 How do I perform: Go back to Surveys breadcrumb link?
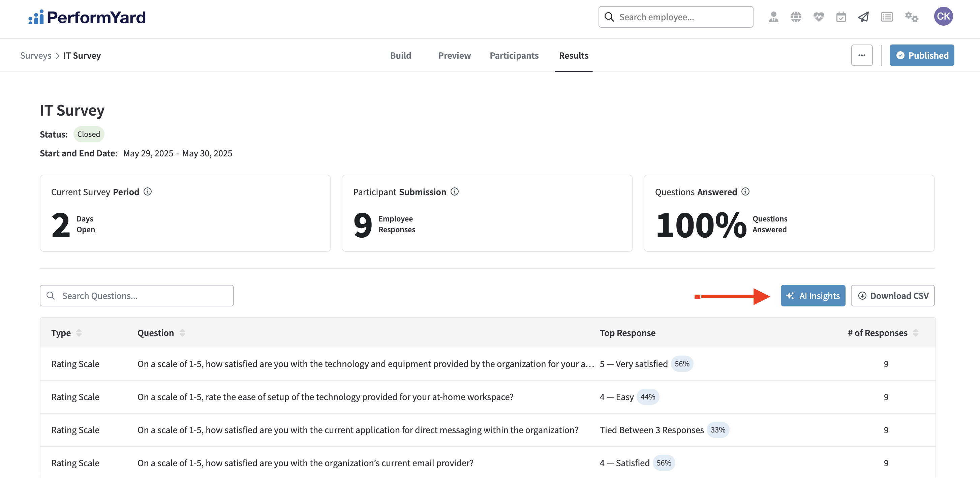pos(35,56)
